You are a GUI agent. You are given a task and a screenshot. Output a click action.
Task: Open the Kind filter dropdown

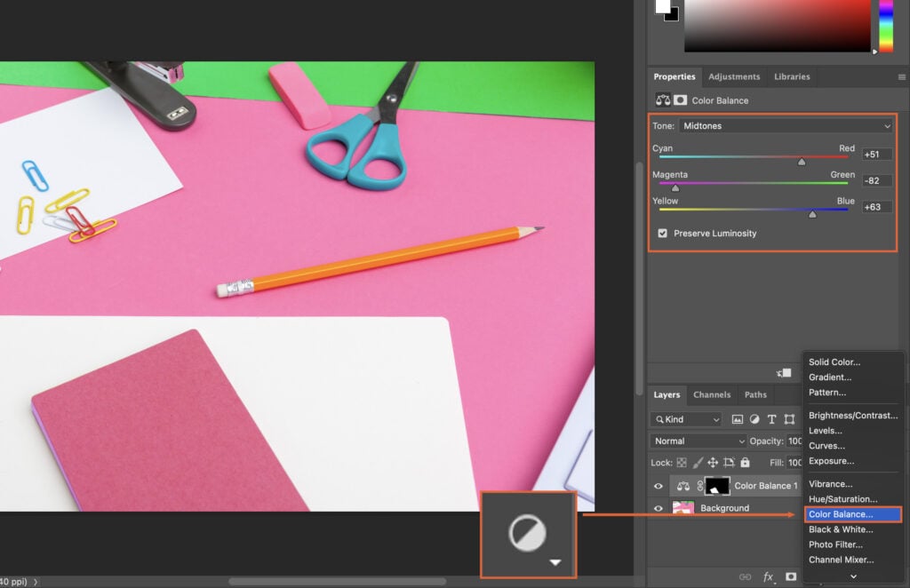(684, 419)
